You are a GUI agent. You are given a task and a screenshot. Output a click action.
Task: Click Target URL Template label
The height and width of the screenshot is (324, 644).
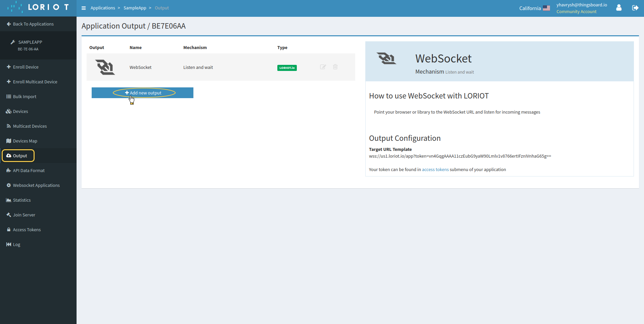[390, 149]
